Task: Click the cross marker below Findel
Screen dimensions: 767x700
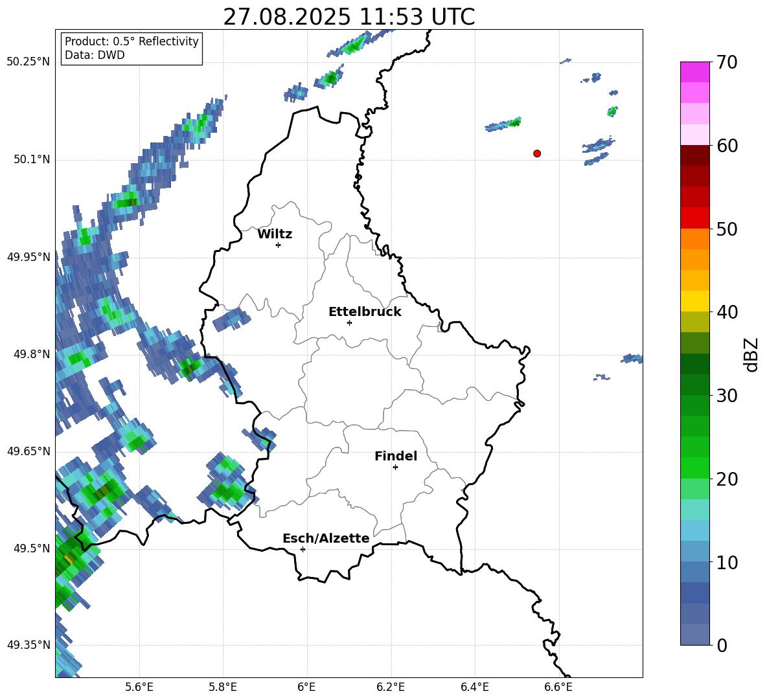Action: click(x=395, y=468)
